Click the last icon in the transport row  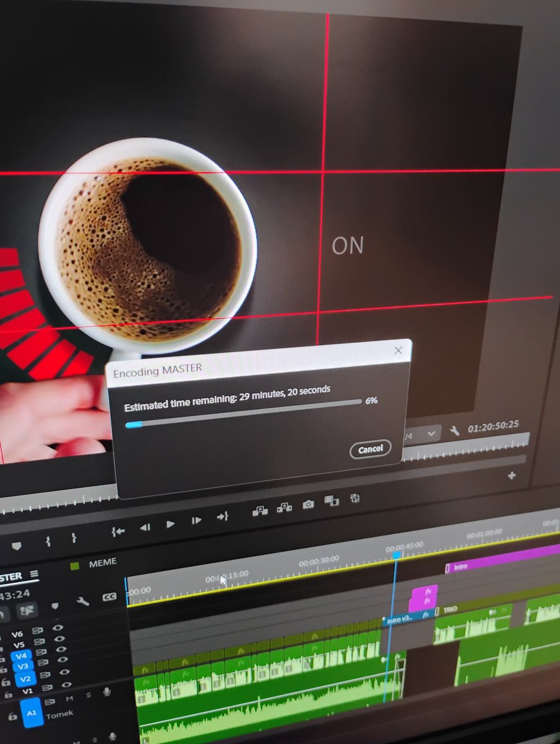click(x=355, y=497)
